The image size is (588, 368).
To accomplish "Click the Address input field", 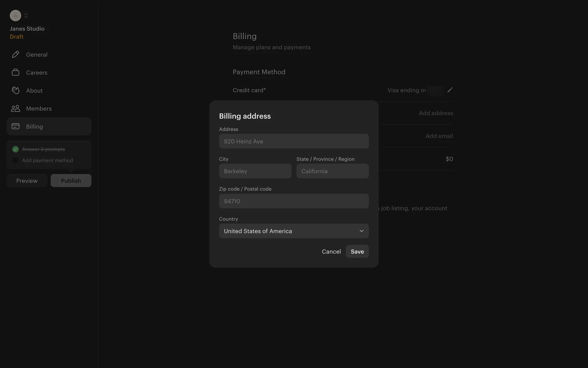I will click(x=293, y=141).
